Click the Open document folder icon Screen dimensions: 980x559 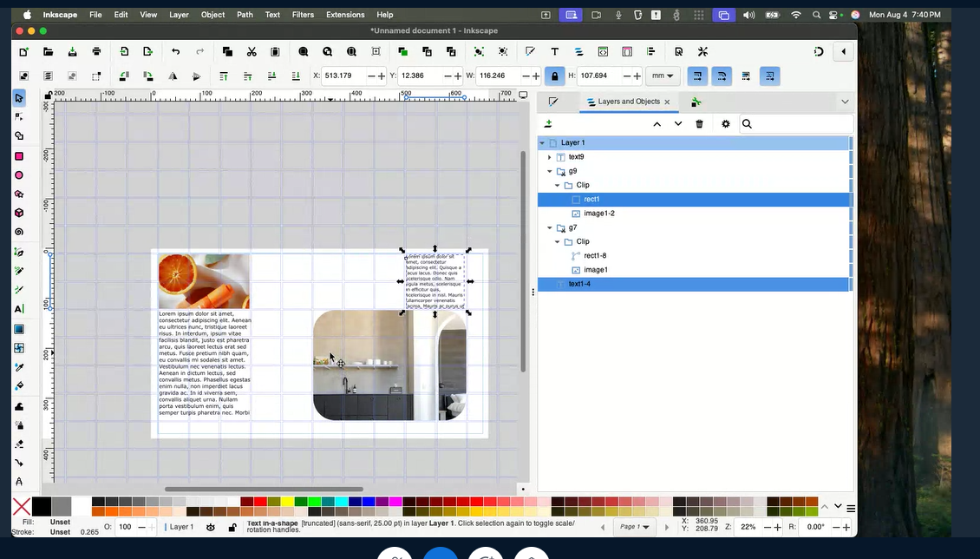(x=48, y=52)
